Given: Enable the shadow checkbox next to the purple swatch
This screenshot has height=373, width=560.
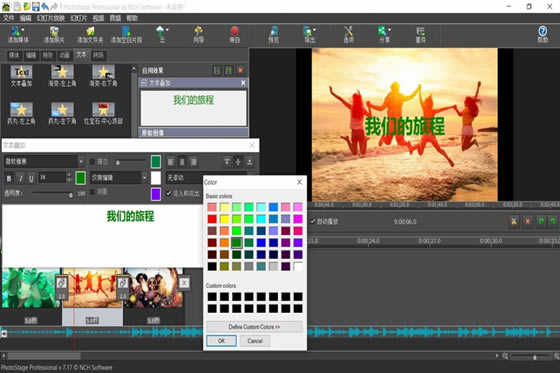Looking at the screenshot, I should pyautogui.click(x=92, y=192).
